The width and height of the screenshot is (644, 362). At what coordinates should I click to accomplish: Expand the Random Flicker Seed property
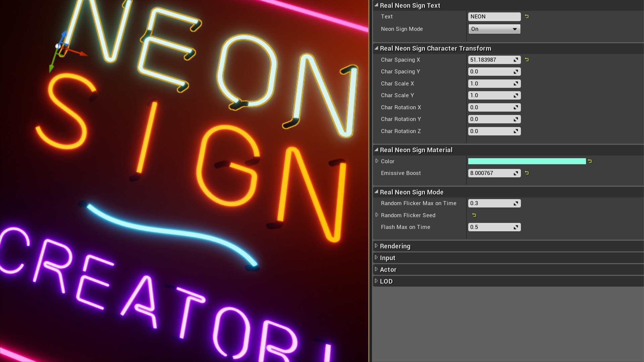[376, 215]
